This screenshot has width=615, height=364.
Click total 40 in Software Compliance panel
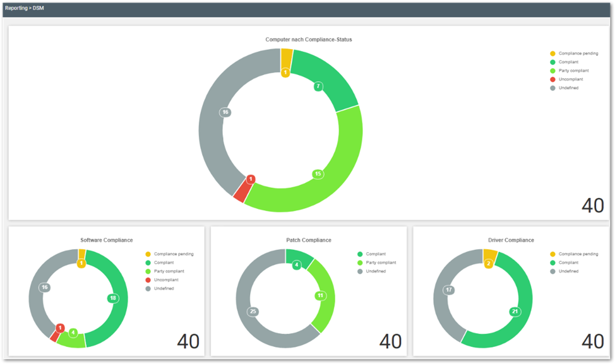tap(188, 341)
